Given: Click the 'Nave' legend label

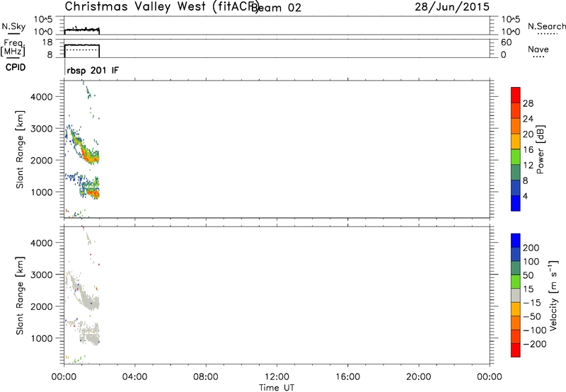Looking at the screenshot, I should pyautogui.click(x=538, y=50).
